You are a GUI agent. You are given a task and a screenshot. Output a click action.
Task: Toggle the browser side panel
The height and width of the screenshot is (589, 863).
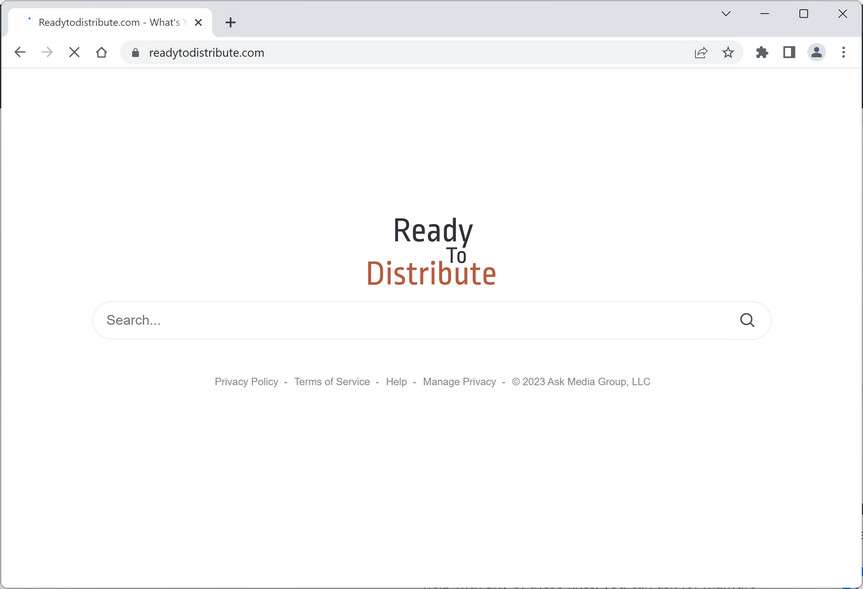pos(789,52)
